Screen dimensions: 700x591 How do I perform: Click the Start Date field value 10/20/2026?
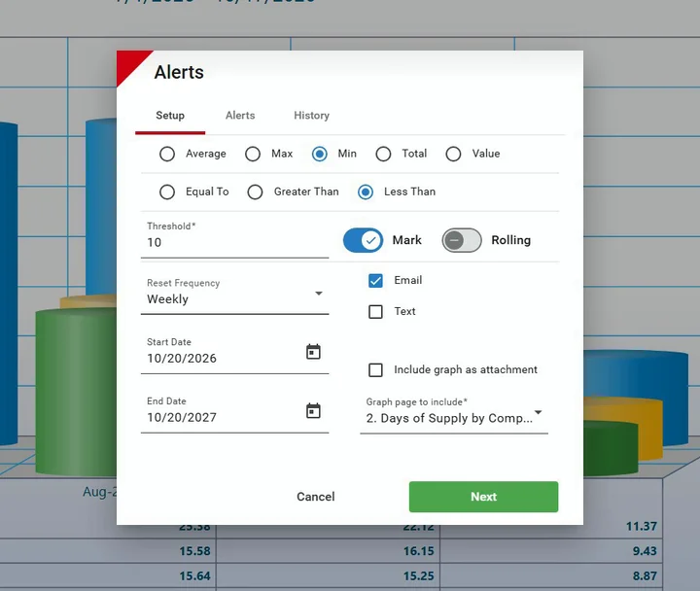point(182,359)
